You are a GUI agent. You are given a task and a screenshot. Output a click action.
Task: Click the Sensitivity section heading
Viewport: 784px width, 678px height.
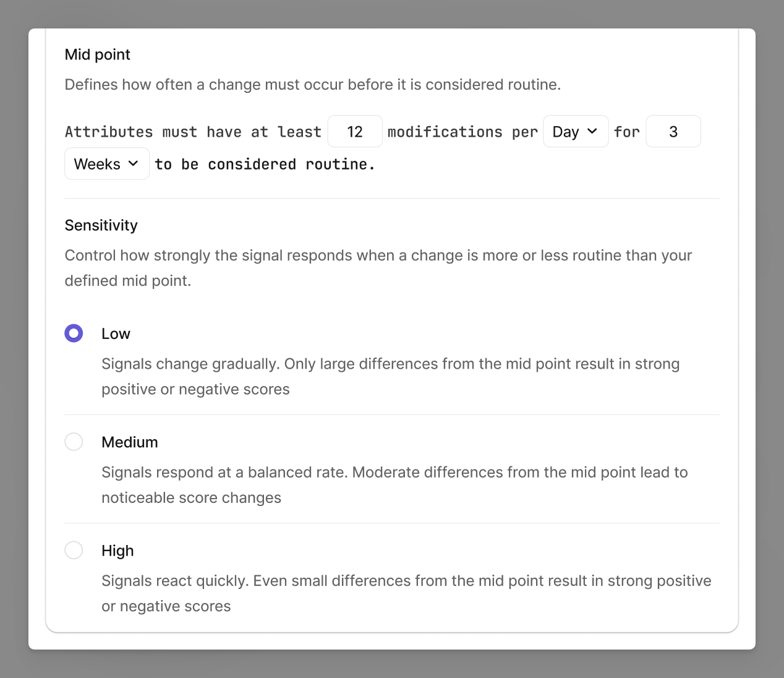(101, 225)
